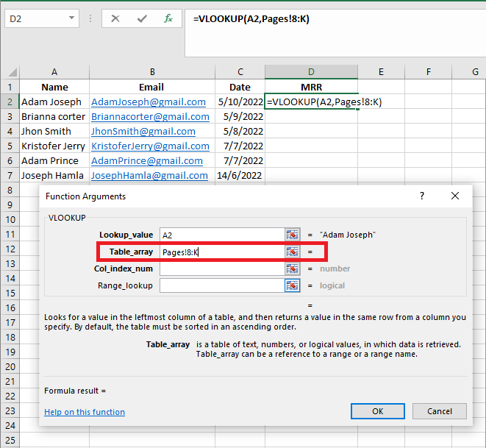Viewport: 486px width, 448px height.
Task: Click the formula bar options dots handle
Action: coord(90,18)
